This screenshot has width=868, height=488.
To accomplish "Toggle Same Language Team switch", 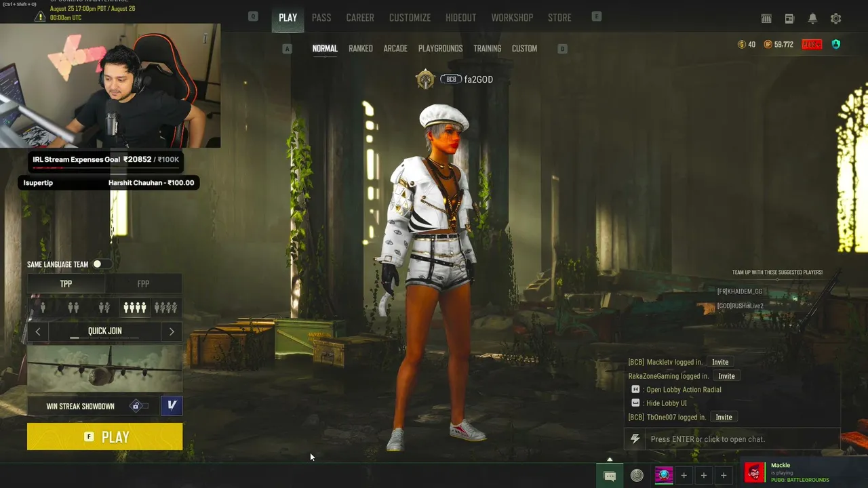I will [x=102, y=264].
